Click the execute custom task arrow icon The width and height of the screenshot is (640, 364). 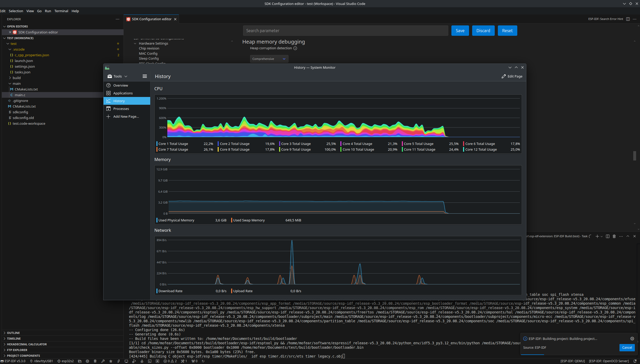(157, 361)
